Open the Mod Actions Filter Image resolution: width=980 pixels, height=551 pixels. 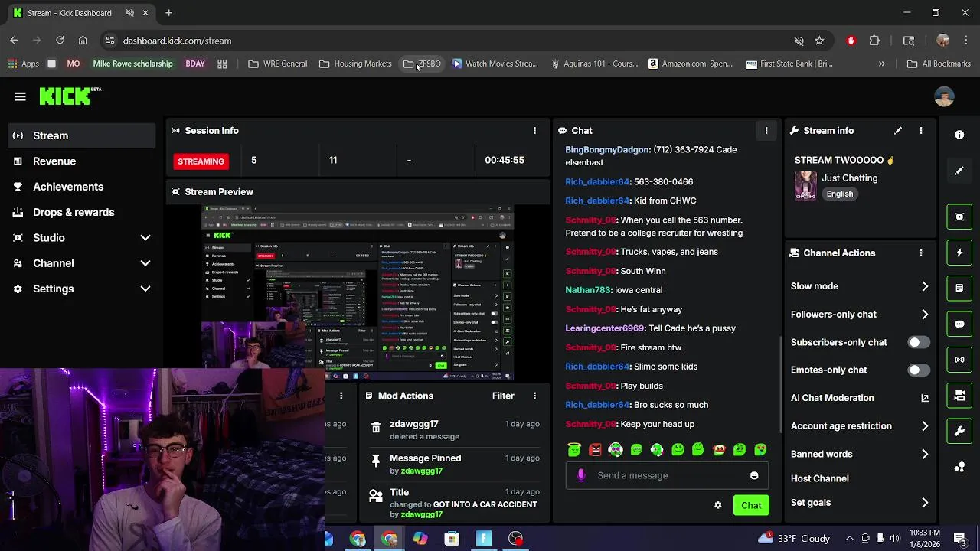(x=503, y=396)
